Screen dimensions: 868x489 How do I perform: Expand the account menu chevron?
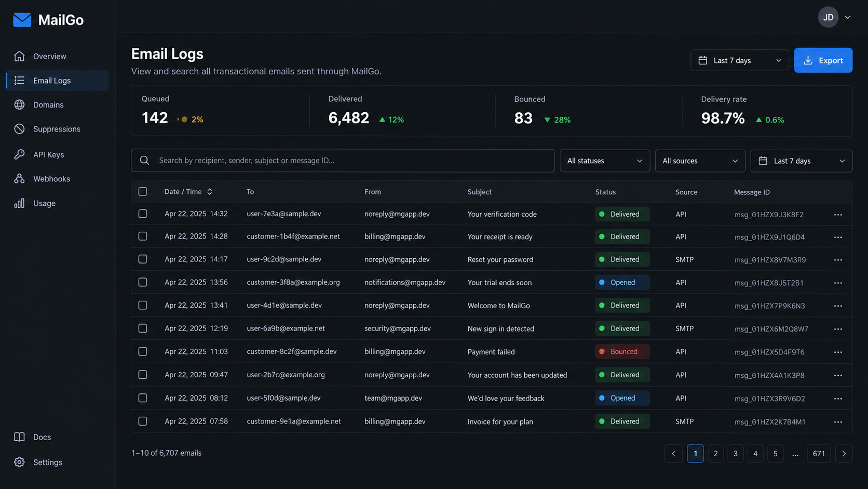click(848, 17)
